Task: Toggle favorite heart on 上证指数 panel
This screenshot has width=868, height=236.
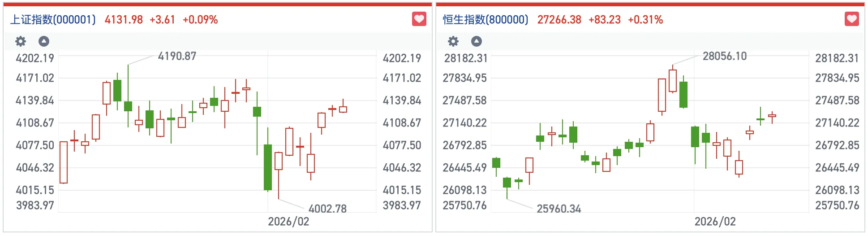Action: [419, 19]
